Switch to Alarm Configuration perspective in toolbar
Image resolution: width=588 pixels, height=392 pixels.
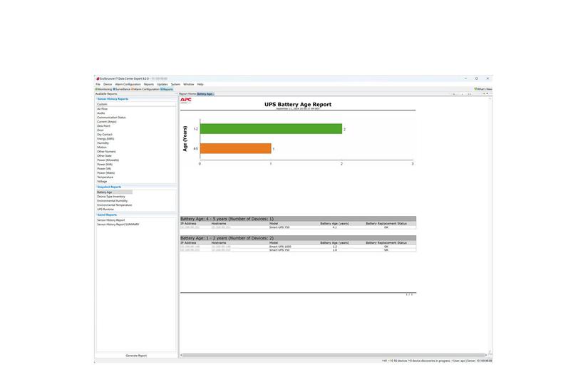(x=145, y=89)
